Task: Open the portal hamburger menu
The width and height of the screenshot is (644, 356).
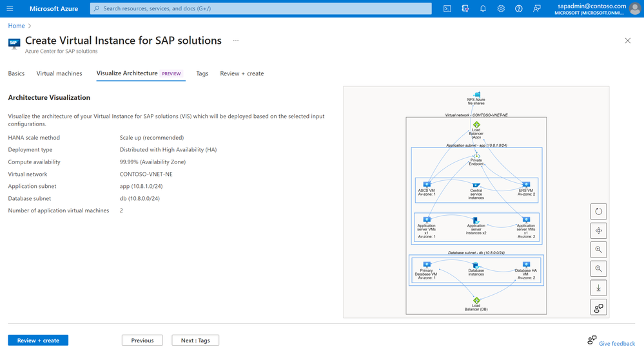Action: 10,8
